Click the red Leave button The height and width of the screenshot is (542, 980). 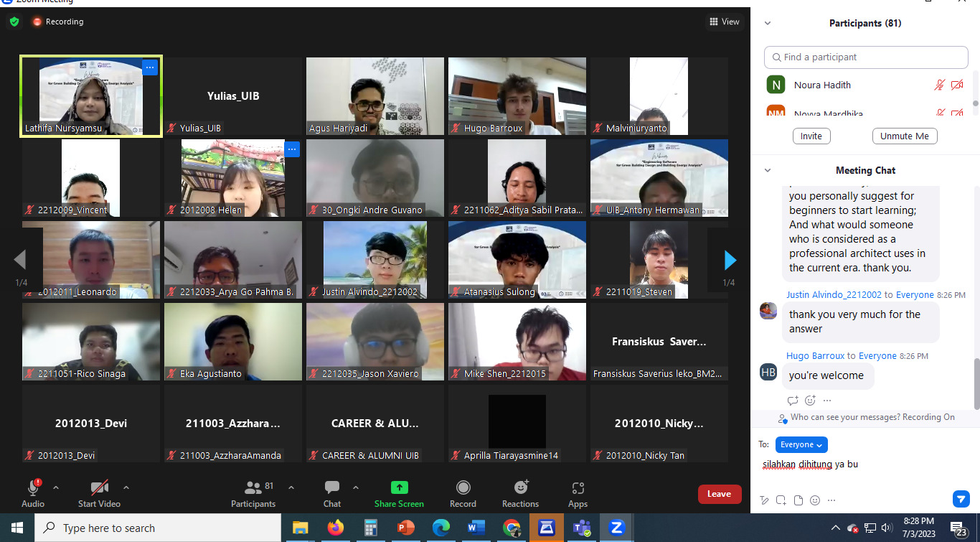coord(719,494)
